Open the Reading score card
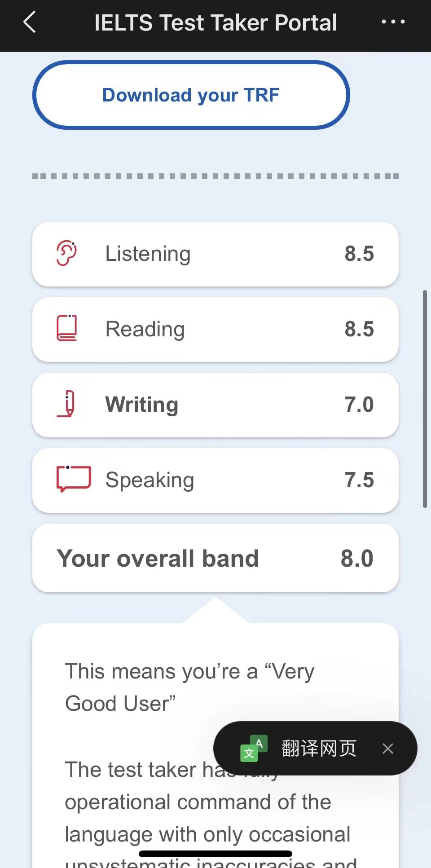431x868 pixels. (x=215, y=330)
